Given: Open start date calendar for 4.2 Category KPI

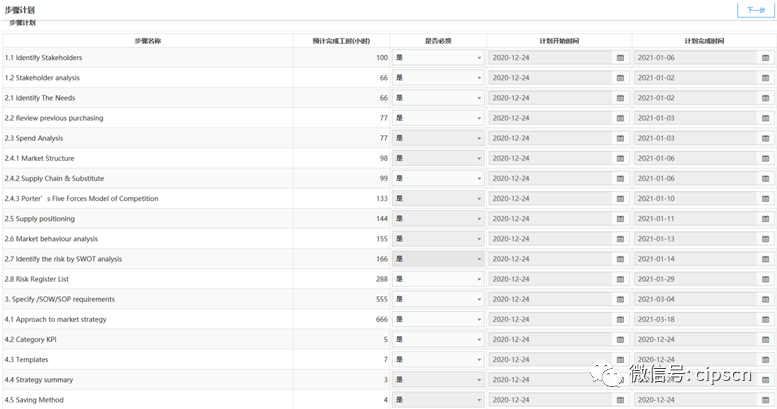Looking at the screenshot, I should pos(620,340).
